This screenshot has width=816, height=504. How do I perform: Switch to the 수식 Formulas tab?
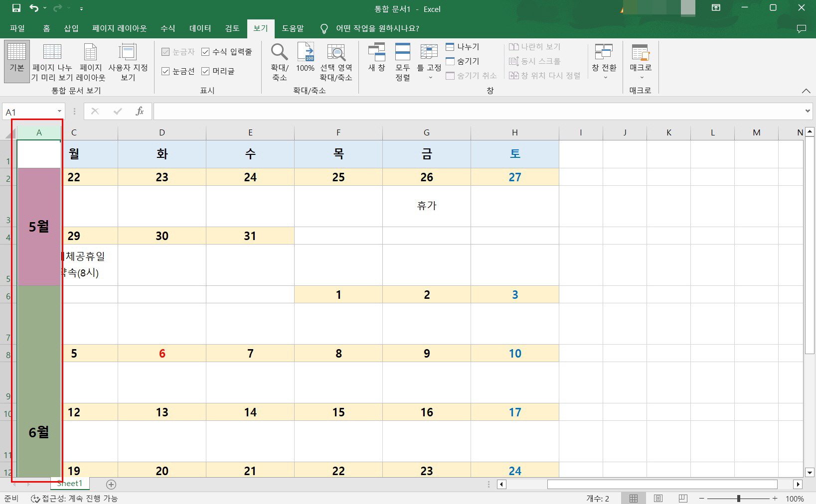pyautogui.click(x=168, y=28)
